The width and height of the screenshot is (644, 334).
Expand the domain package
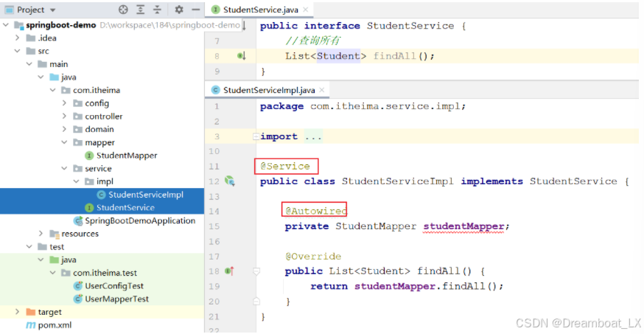pyautogui.click(x=65, y=129)
